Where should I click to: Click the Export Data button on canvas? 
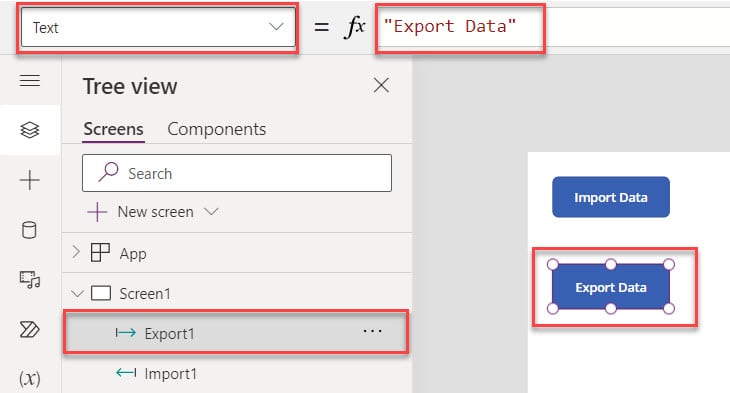tap(611, 287)
